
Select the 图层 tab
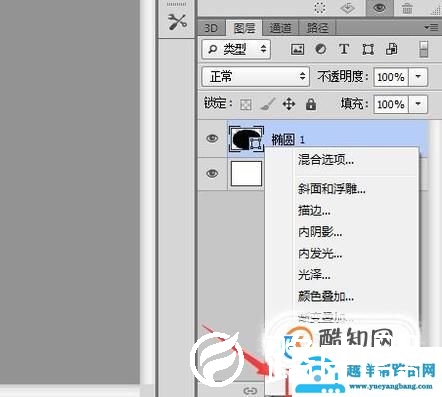244,28
